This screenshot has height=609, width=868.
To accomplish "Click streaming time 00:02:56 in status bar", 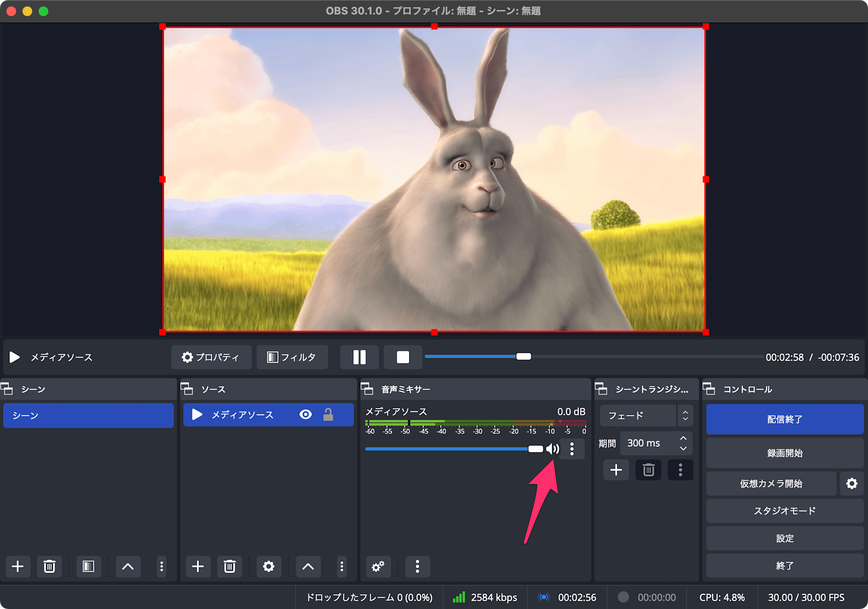I will [x=577, y=597].
